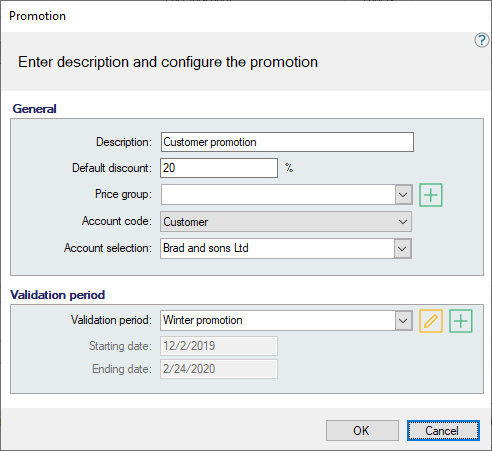This screenshot has height=451, width=492.
Task: Click the Promotion dialog title bar
Action: 246,16
